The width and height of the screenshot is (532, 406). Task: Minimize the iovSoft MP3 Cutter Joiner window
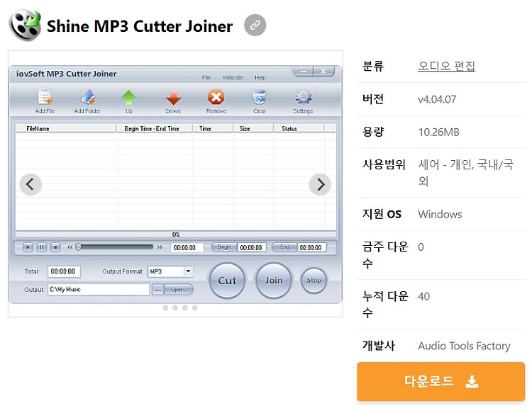pyautogui.click(x=303, y=71)
